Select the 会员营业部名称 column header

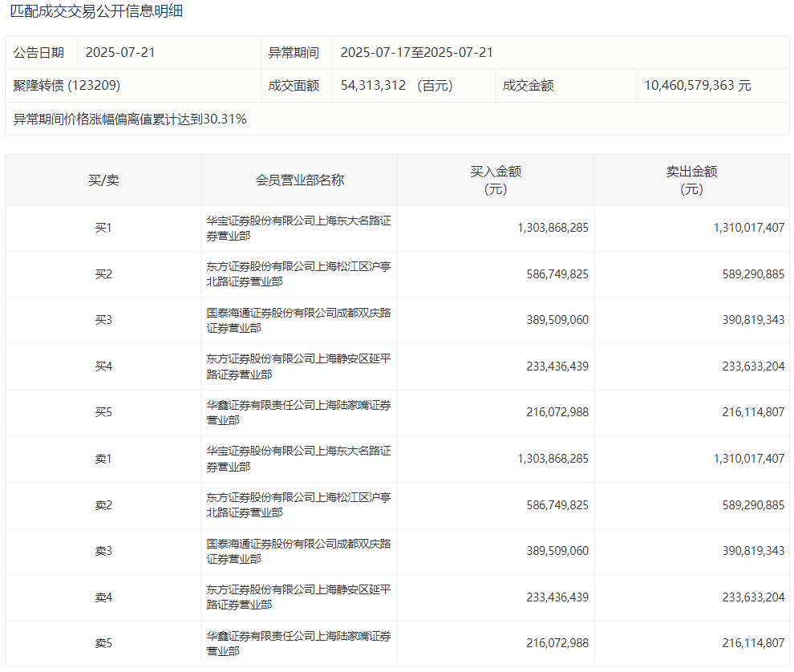pos(299,180)
